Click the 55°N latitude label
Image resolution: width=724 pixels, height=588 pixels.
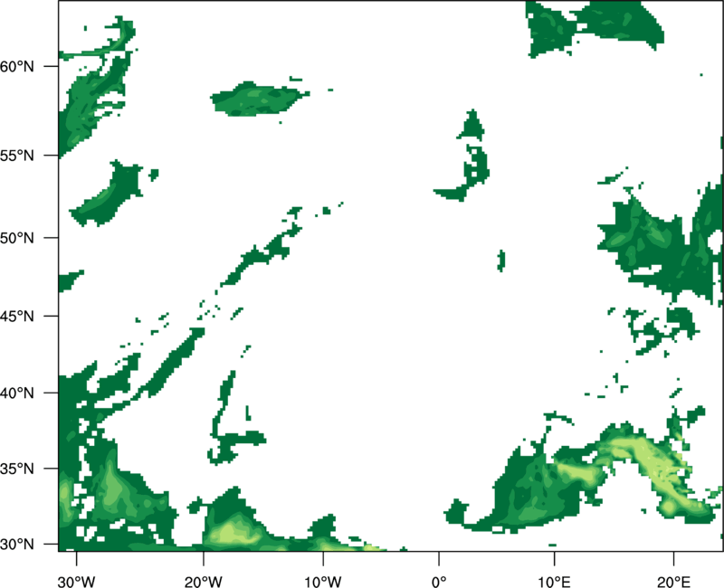(x=16, y=156)
